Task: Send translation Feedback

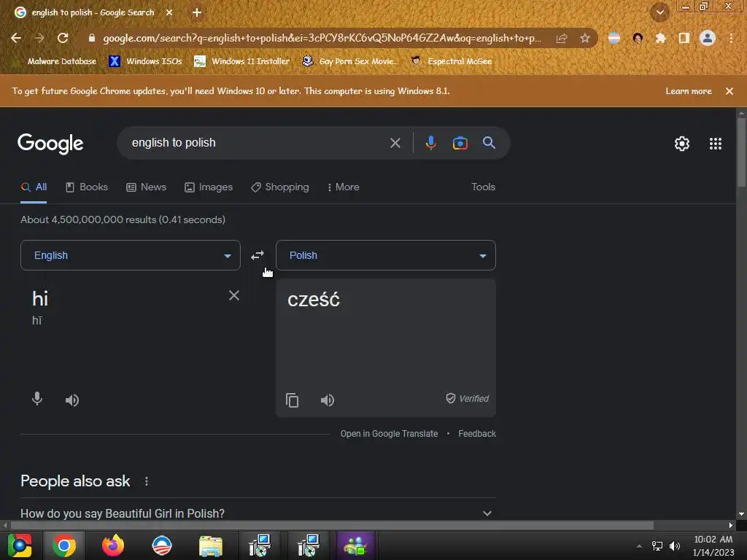Action: pyautogui.click(x=477, y=434)
